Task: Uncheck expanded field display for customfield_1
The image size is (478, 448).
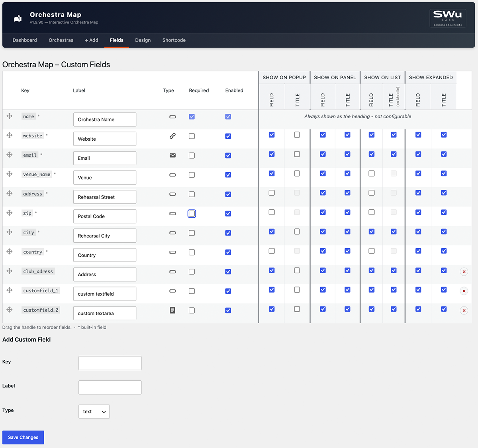Action: 418,290
